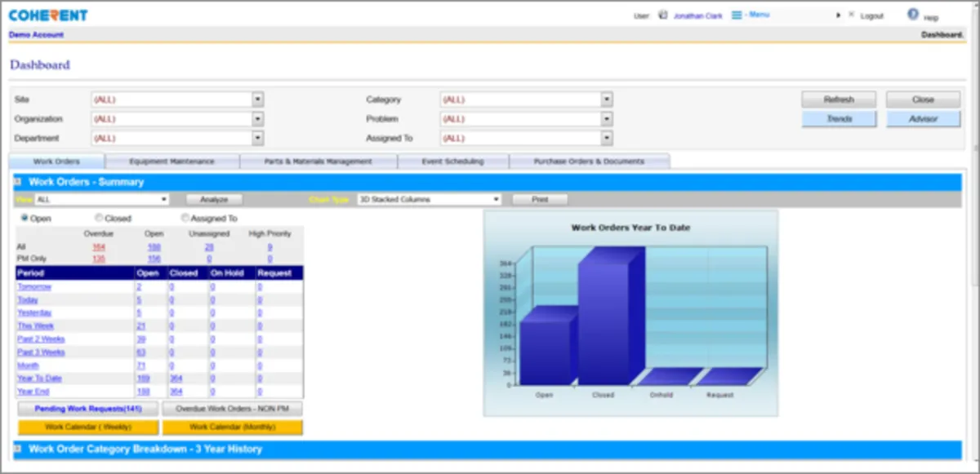The image size is (980, 474).
Task: Click the Yesterday period link
Action: coord(34,313)
